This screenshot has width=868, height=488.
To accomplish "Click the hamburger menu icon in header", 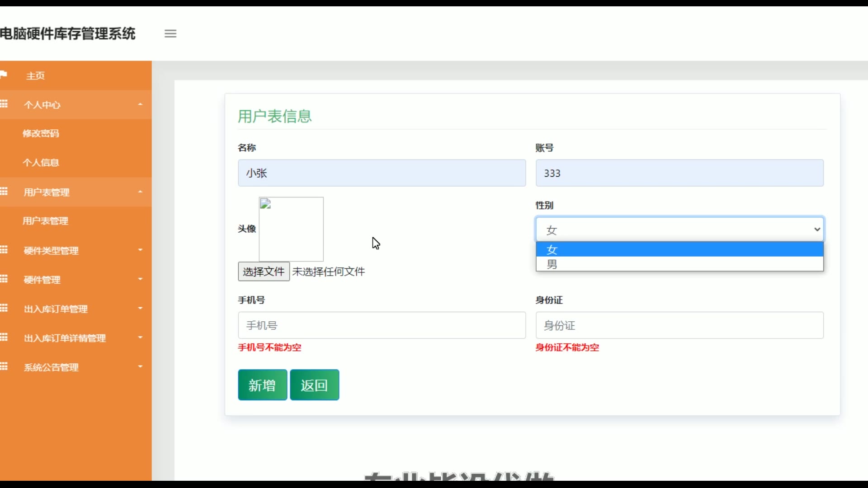I will tap(170, 33).
